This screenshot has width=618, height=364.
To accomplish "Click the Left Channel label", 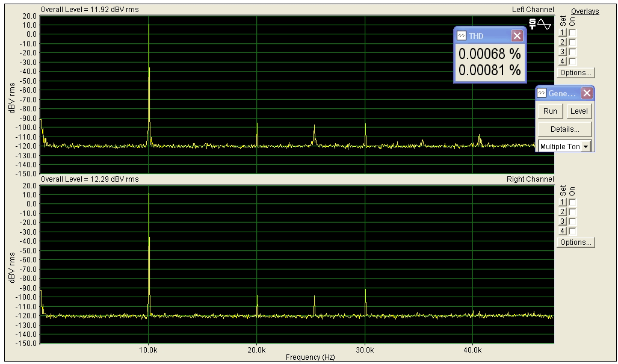I will (533, 10).
